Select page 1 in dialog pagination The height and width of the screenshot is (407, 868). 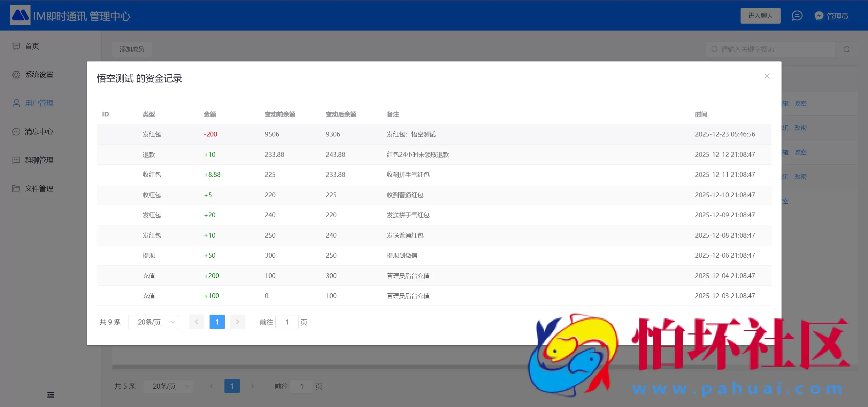217,322
